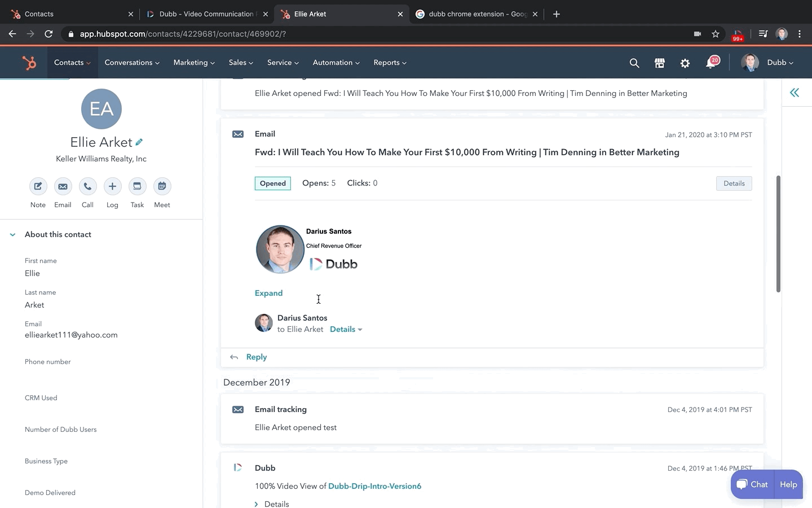Click the Opened status badge
Viewport: 812px width, 508px height.
(273, 183)
